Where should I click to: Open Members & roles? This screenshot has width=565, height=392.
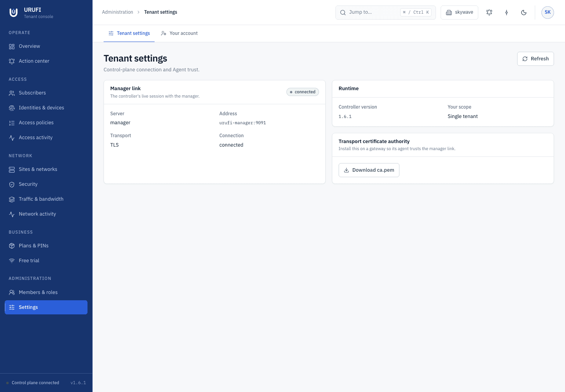pos(46,292)
